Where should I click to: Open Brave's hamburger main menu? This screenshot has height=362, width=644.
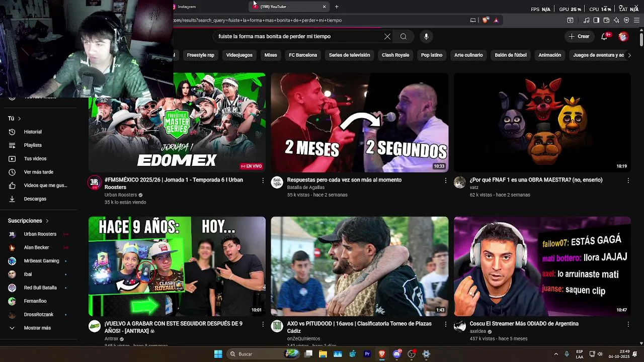tap(637, 20)
